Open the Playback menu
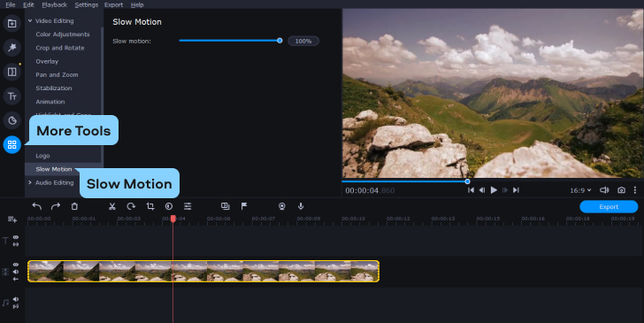This screenshot has height=323, width=644. (x=54, y=4)
